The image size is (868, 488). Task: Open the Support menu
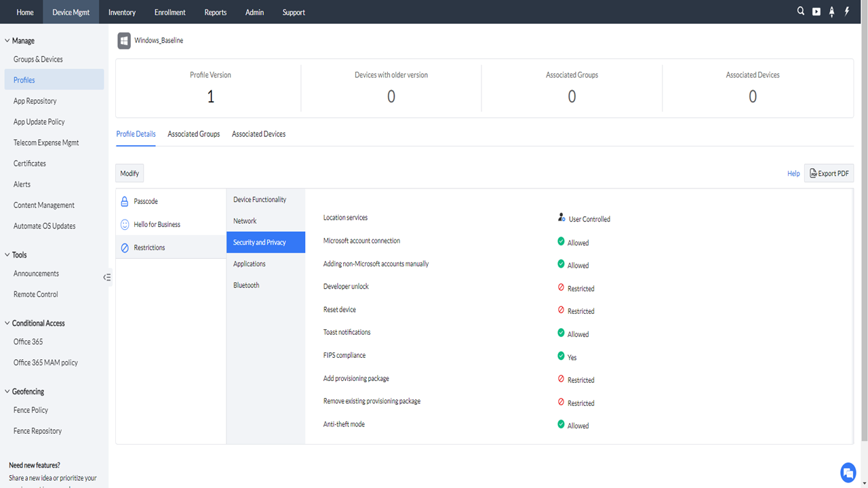pyautogui.click(x=294, y=12)
